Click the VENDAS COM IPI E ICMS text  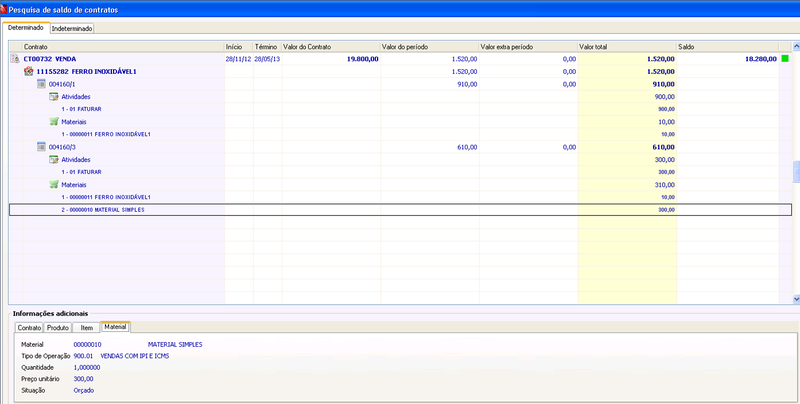[135, 356]
